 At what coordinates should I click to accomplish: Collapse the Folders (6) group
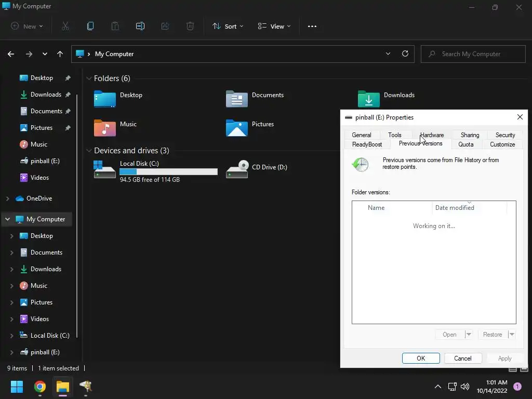(x=89, y=78)
